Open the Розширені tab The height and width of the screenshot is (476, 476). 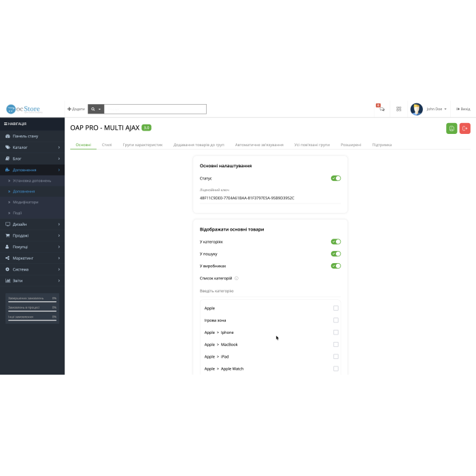click(351, 145)
